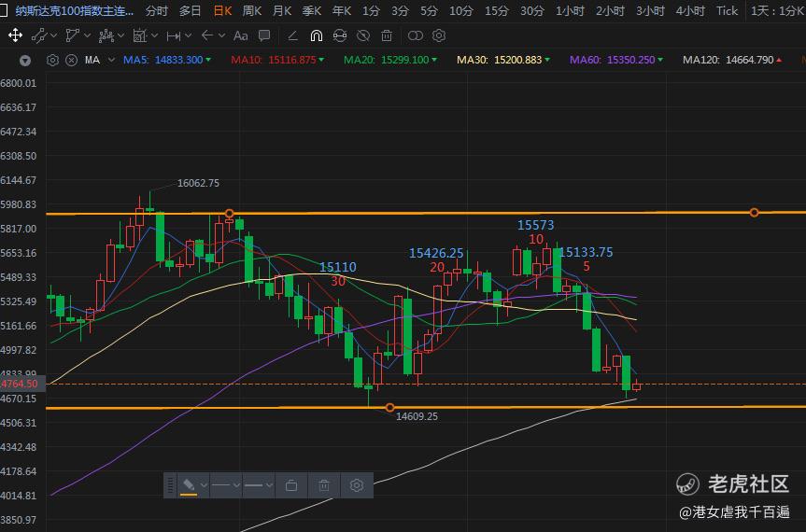
Task: Click the overlapping circles compare icon
Action: (x=415, y=35)
